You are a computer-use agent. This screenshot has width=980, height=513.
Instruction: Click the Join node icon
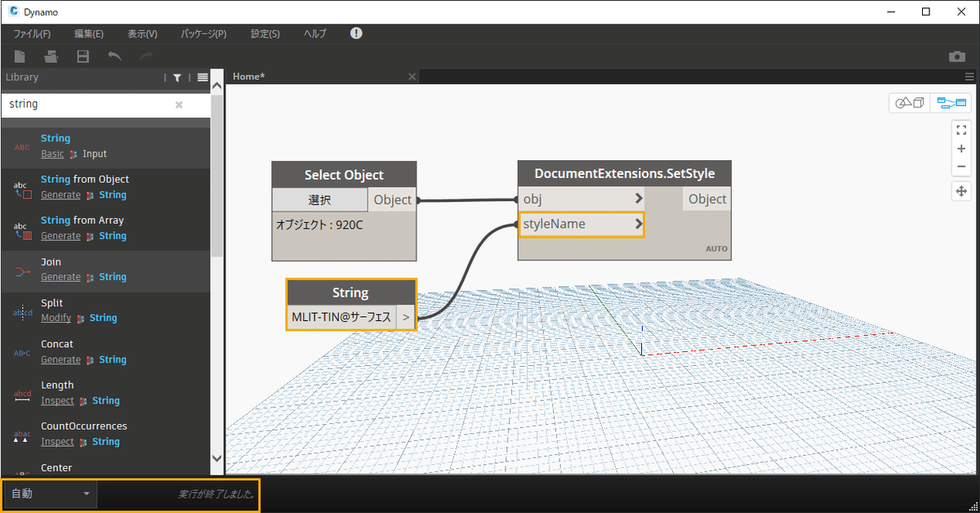[22, 271]
